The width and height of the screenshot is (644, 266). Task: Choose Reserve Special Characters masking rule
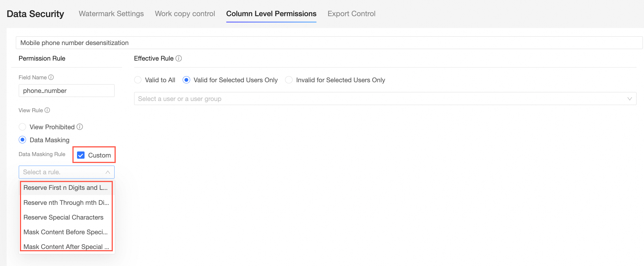[x=63, y=217]
